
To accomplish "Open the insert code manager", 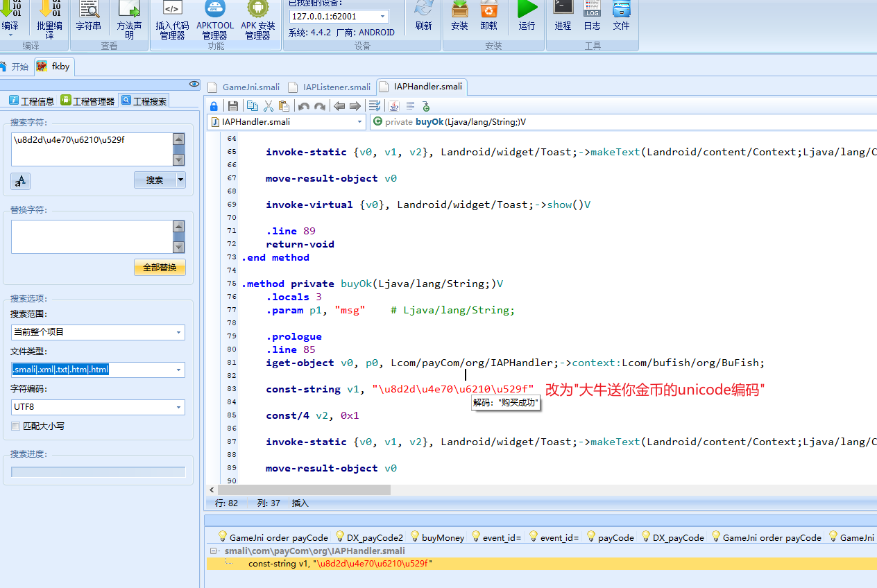I will pos(172,19).
